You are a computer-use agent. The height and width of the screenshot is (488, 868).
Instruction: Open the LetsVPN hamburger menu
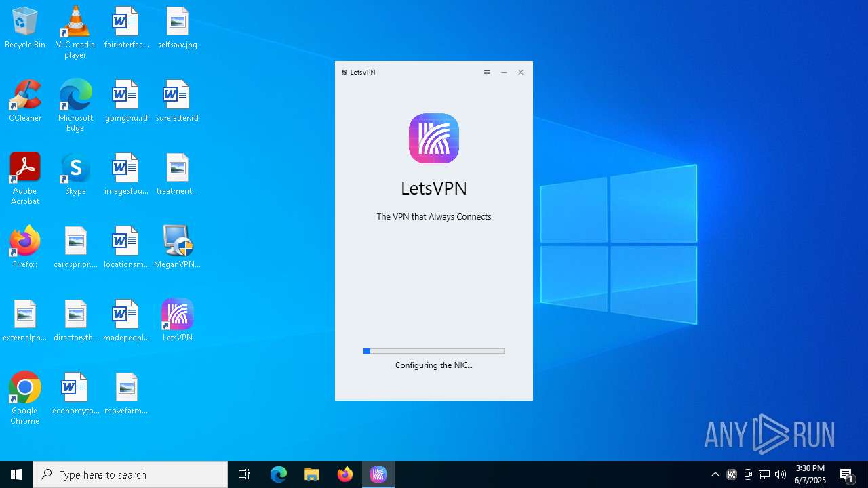click(x=487, y=73)
